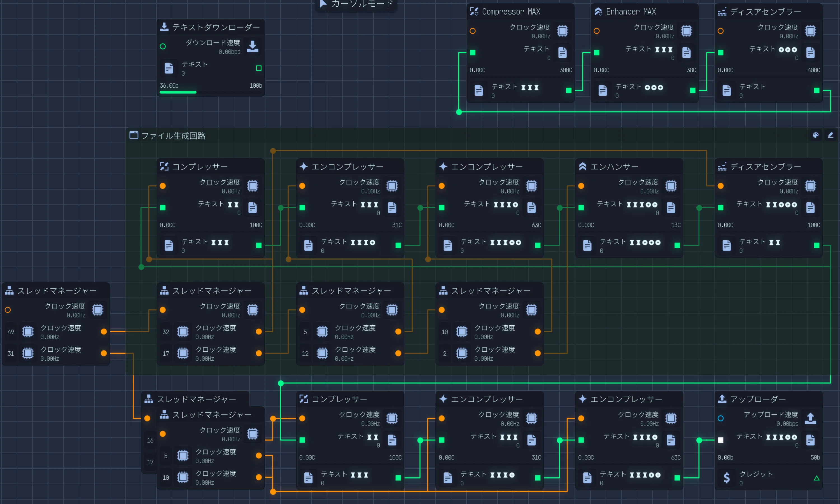Click the 300C temperature limit in Compressor MAX
Viewport: 840px width, 504px height.
pos(566,70)
